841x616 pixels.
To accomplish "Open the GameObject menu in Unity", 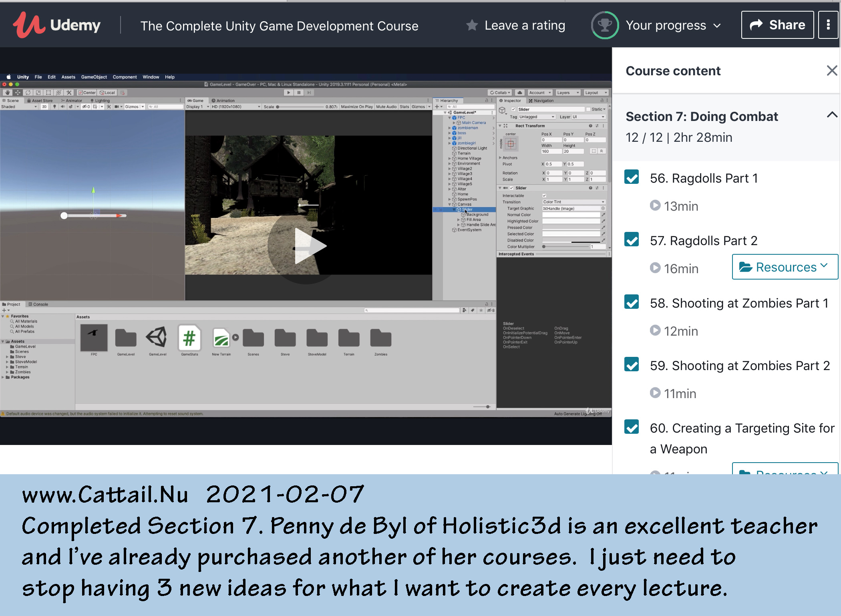I will (94, 77).
